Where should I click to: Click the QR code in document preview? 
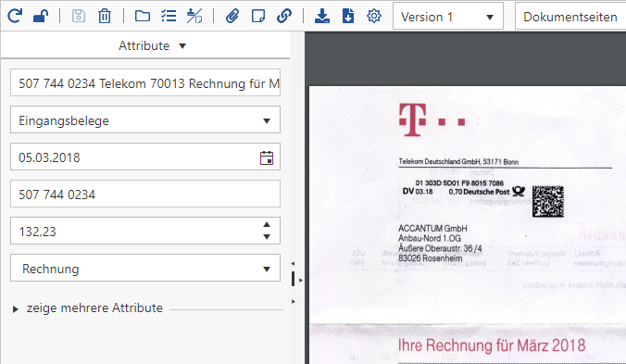(548, 202)
